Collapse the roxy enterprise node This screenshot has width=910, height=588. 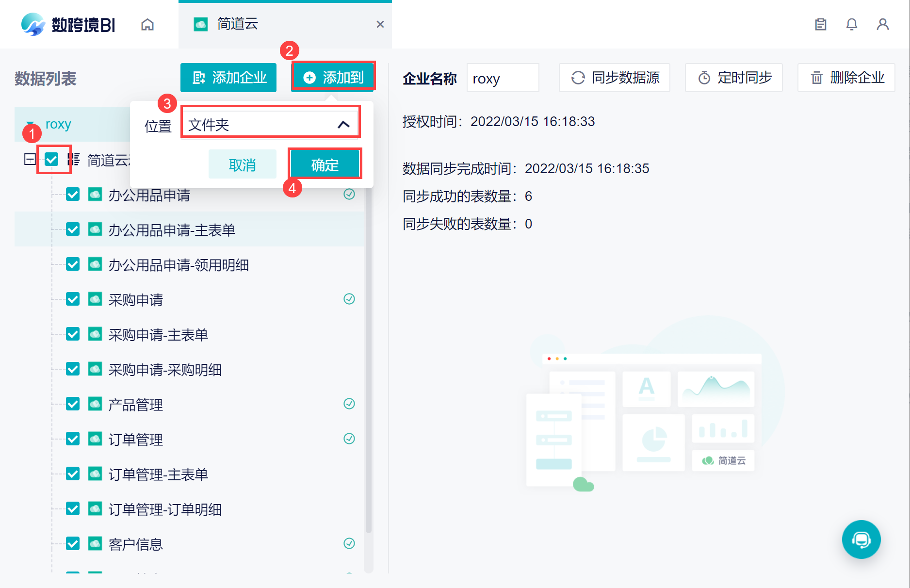[x=30, y=124]
